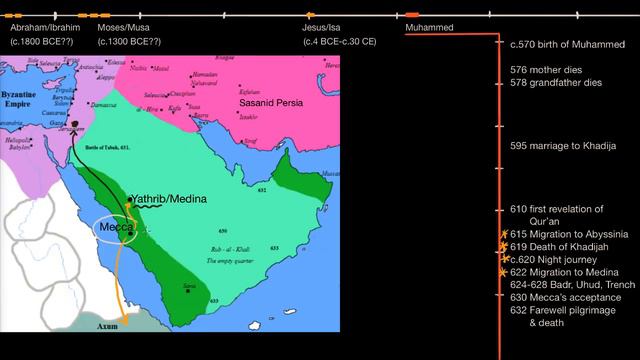640x360 pixels.
Task: Click the orange Jesus marker on top timeline
Action: (310, 16)
